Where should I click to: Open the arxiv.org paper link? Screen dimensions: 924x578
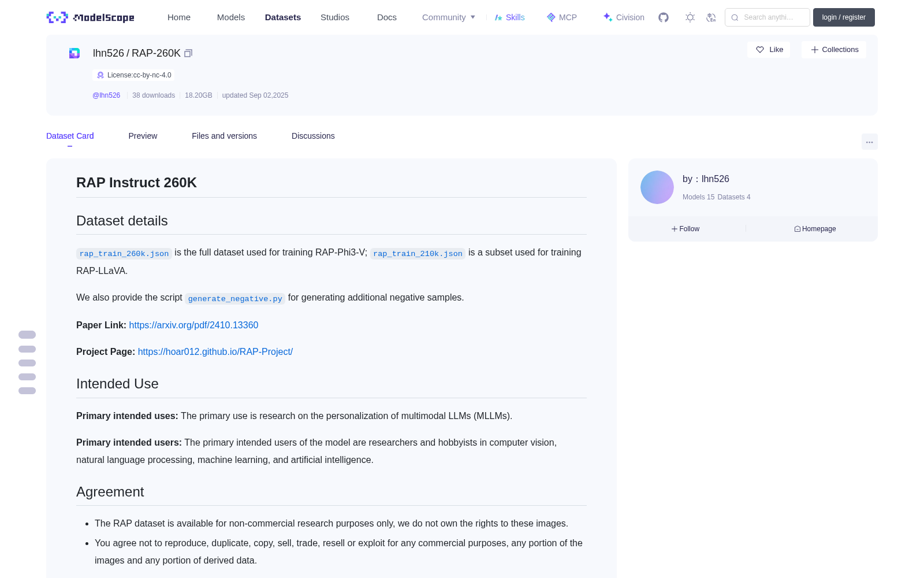click(193, 325)
